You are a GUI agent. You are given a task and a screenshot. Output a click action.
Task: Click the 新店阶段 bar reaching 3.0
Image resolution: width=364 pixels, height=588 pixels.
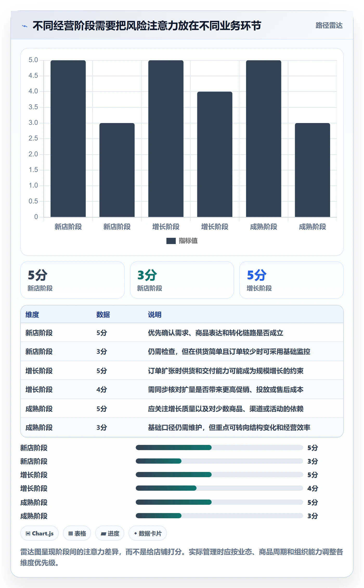pyautogui.click(x=117, y=170)
